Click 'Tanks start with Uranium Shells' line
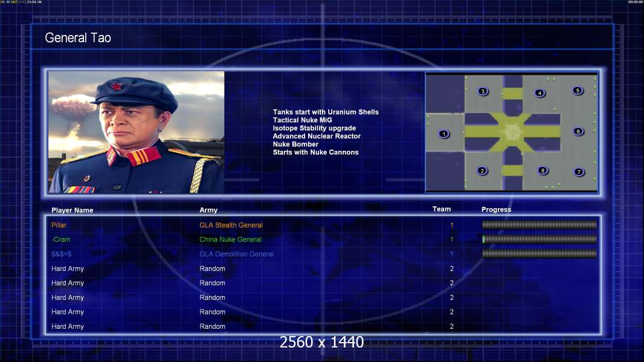The width and height of the screenshot is (644, 362). (x=326, y=112)
